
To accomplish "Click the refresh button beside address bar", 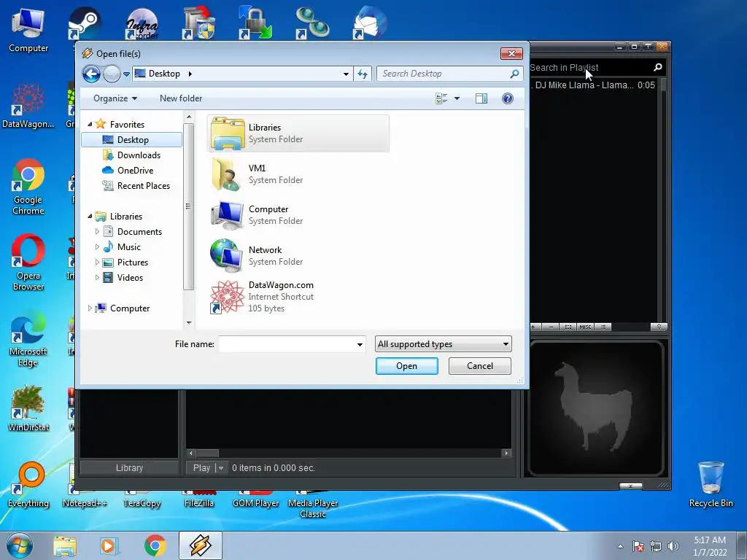I will tap(363, 74).
